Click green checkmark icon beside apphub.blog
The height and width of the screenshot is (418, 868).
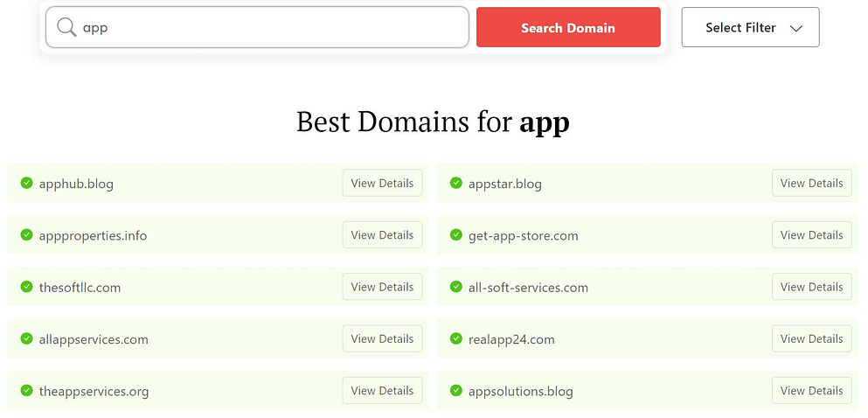point(26,184)
